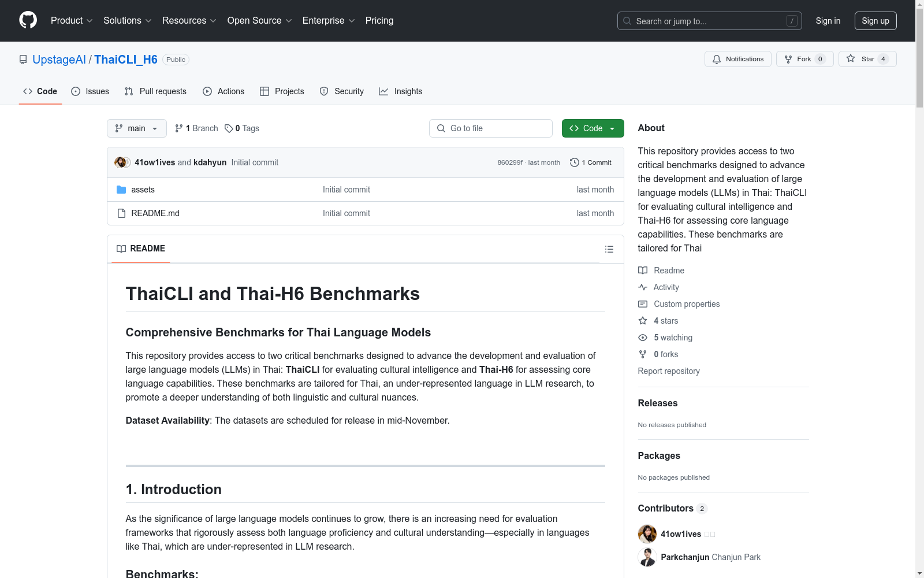This screenshot has width=924, height=578.
Task: Click the Notifications bell icon
Action: tap(717, 59)
